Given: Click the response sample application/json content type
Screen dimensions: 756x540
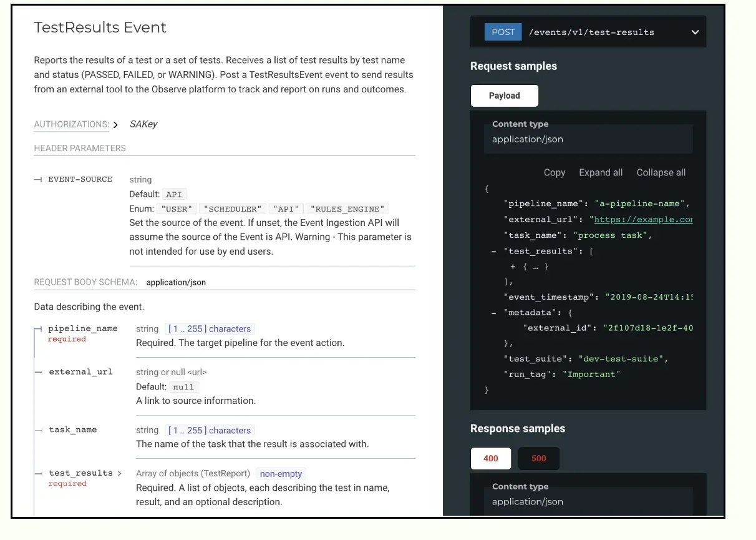Looking at the screenshot, I should [x=528, y=502].
